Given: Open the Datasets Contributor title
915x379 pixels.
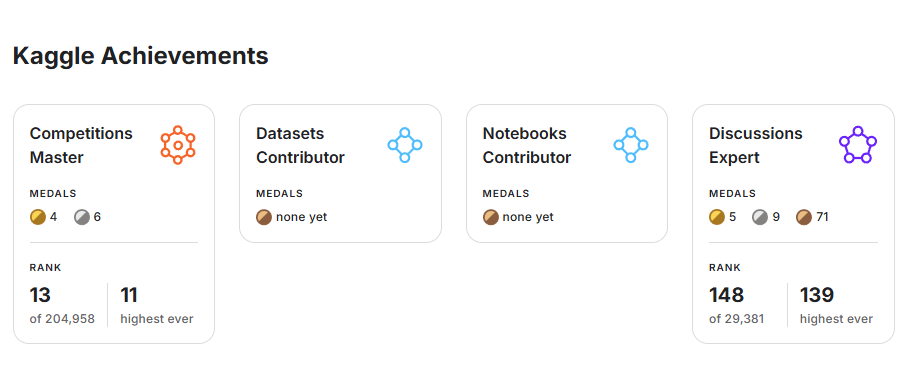Looking at the screenshot, I should tap(301, 145).
